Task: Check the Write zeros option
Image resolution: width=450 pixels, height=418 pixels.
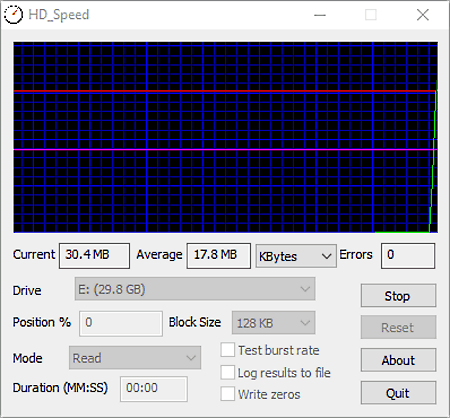Action: pyautogui.click(x=228, y=394)
